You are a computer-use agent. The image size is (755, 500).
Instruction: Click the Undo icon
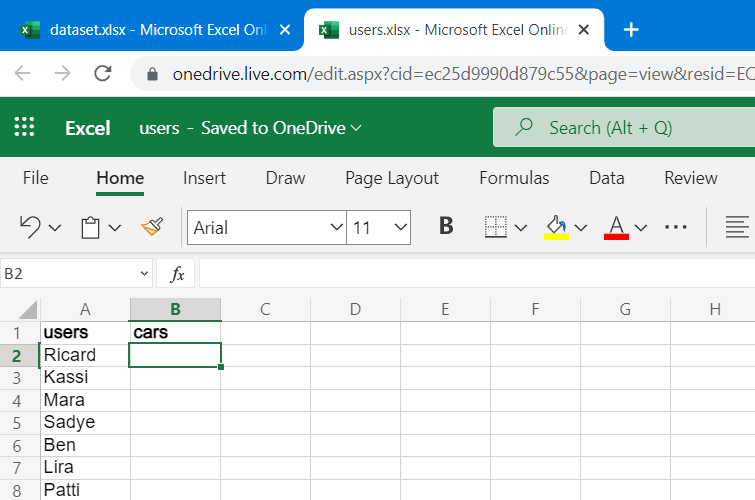30,227
